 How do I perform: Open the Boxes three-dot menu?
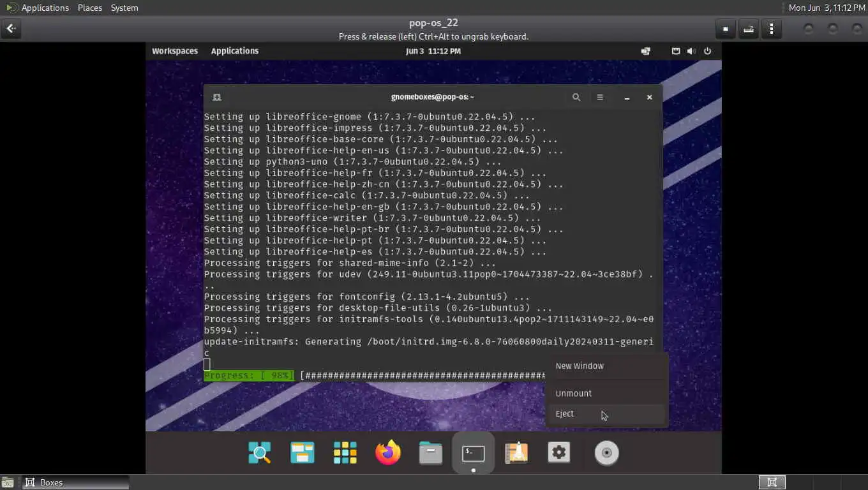click(772, 29)
